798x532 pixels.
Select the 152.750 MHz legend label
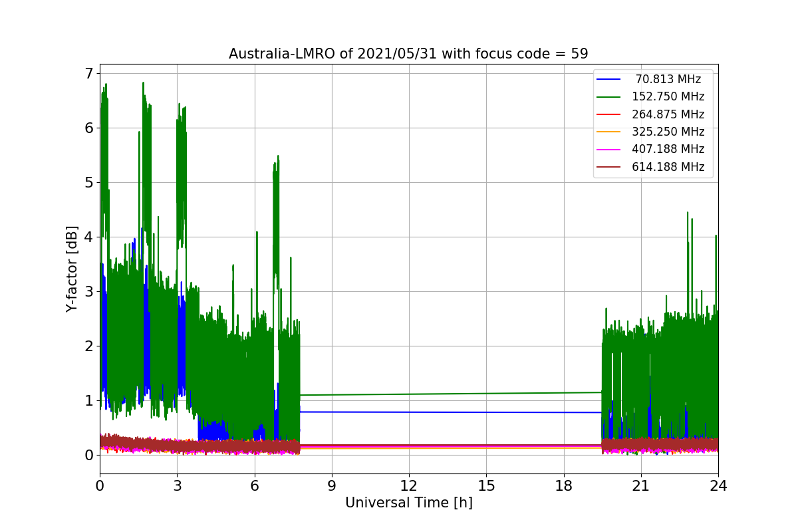(x=668, y=96)
